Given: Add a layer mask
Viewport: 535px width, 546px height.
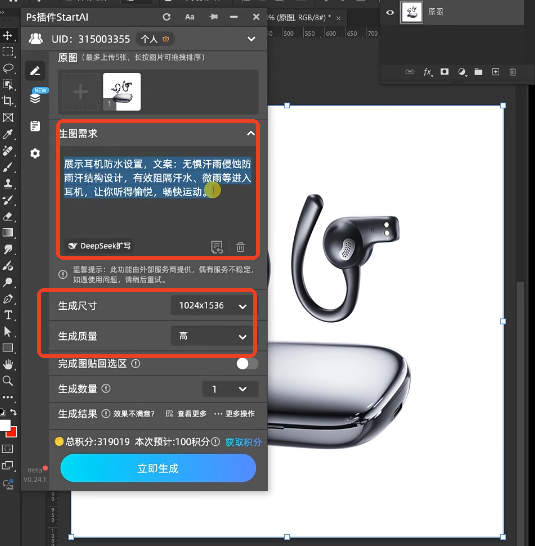Looking at the screenshot, I should click(444, 72).
